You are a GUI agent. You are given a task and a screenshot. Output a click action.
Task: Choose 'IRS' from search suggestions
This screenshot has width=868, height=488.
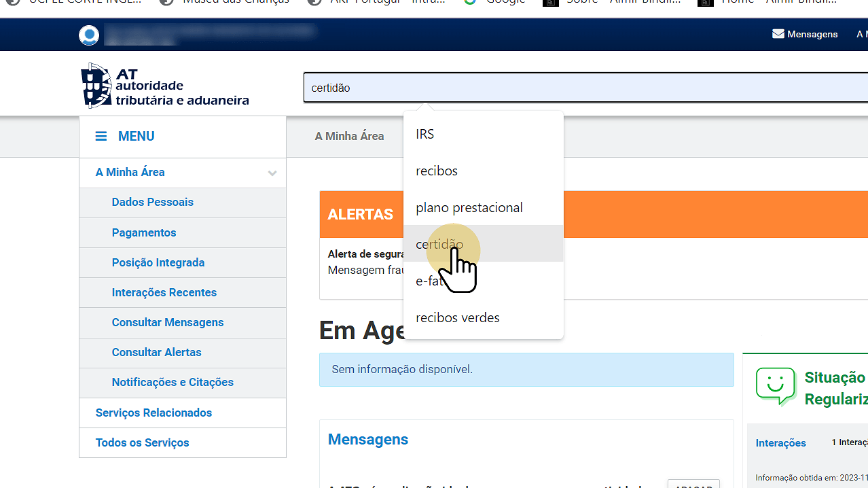(425, 134)
